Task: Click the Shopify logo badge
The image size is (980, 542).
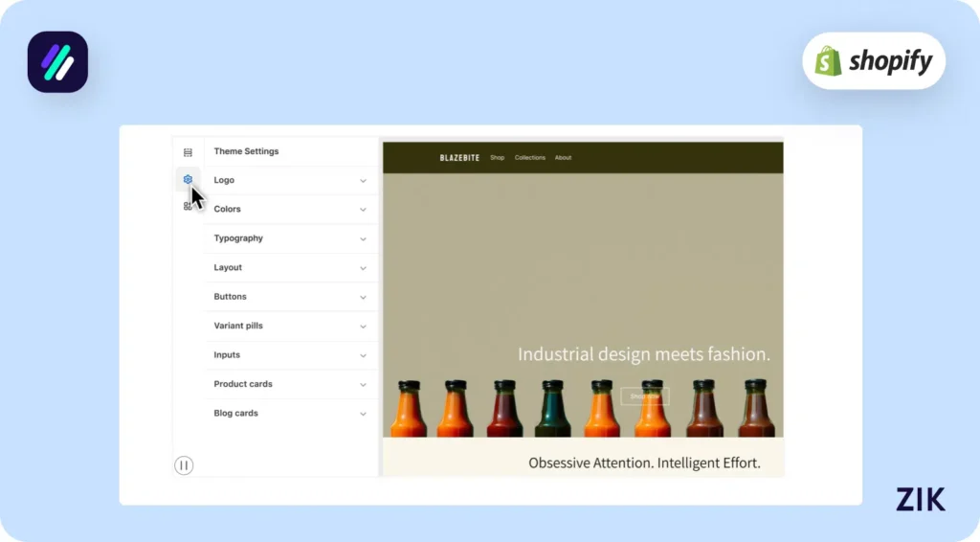Action: (873, 61)
